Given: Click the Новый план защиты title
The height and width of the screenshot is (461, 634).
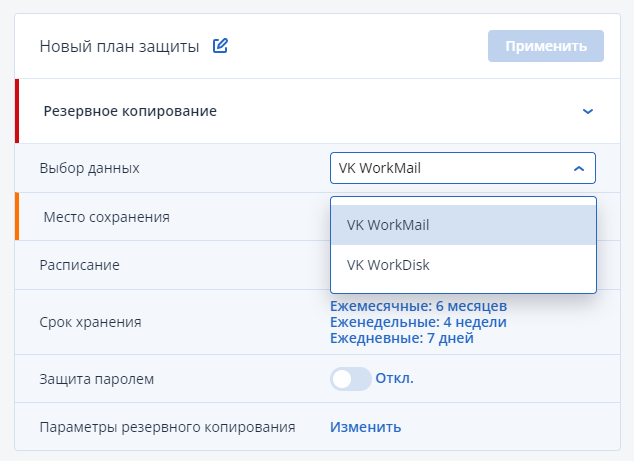Looking at the screenshot, I should 119,46.
